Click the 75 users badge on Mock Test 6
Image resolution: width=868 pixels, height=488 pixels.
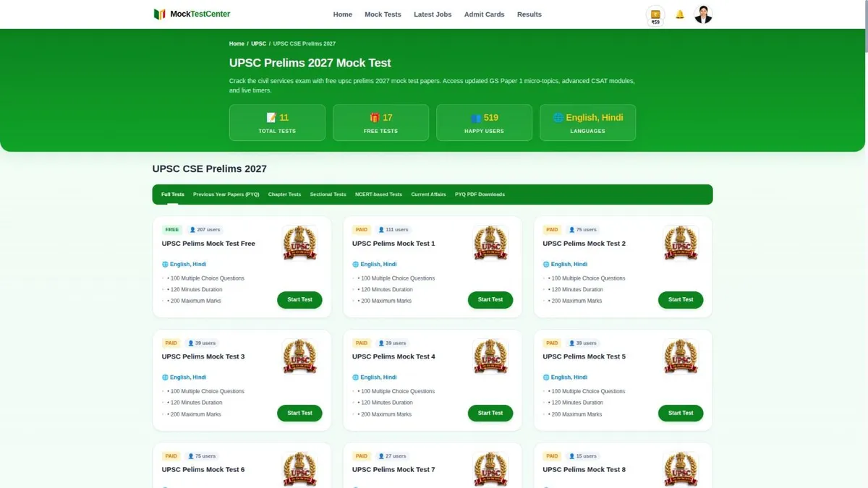pos(202,456)
